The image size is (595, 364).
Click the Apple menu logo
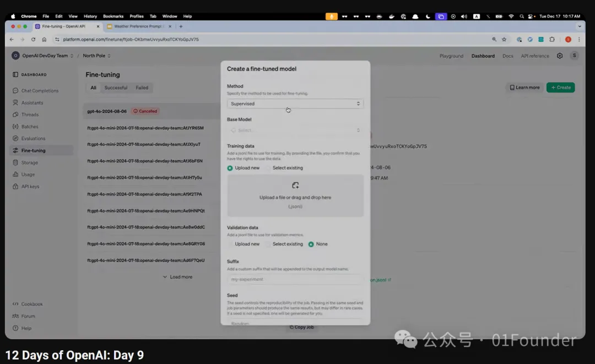13,17
